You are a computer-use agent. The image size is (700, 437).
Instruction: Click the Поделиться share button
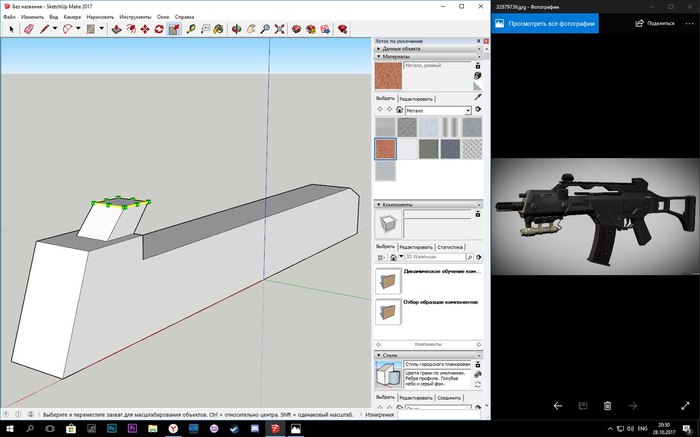coord(654,22)
